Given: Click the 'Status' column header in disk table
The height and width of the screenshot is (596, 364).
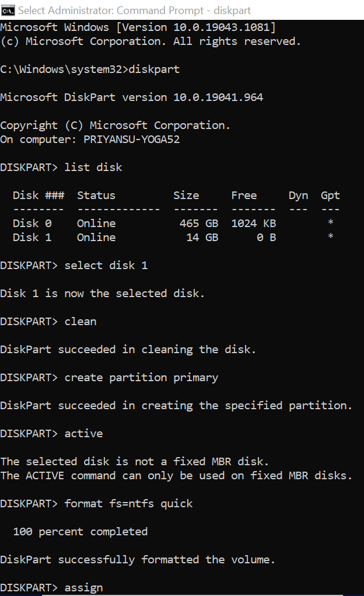Looking at the screenshot, I should (96, 196).
